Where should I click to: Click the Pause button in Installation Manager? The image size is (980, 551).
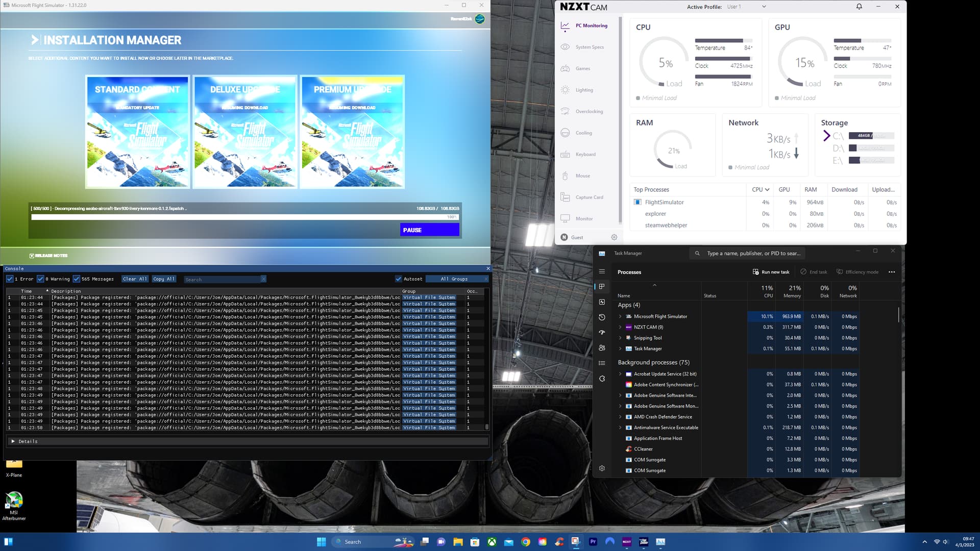(x=429, y=230)
